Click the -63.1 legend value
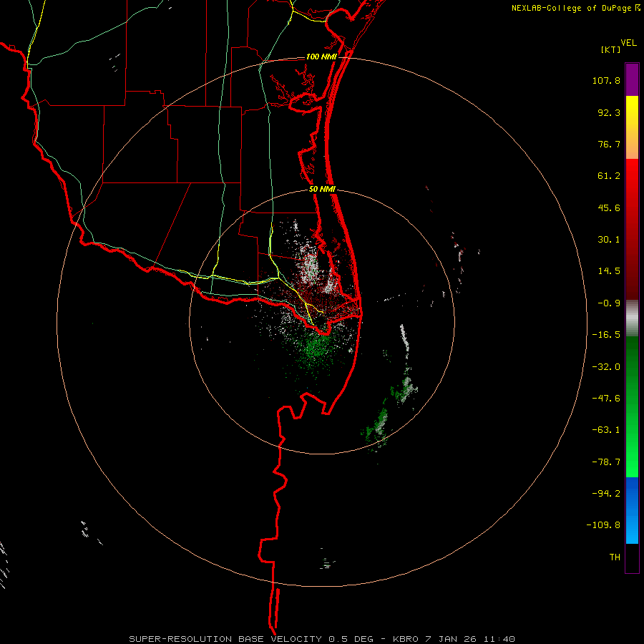The width and height of the screenshot is (644, 644). point(606,430)
